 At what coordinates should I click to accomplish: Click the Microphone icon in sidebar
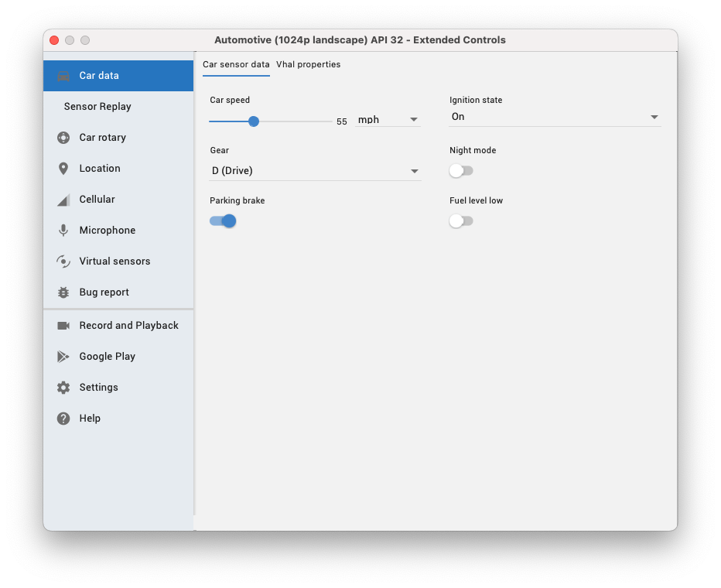[63, 231]
